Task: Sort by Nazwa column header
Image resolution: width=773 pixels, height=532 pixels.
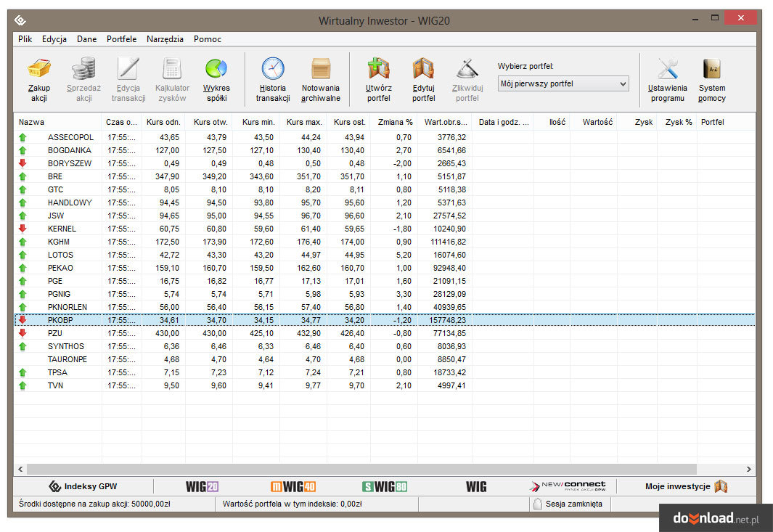Action: (x=57, y=122)
